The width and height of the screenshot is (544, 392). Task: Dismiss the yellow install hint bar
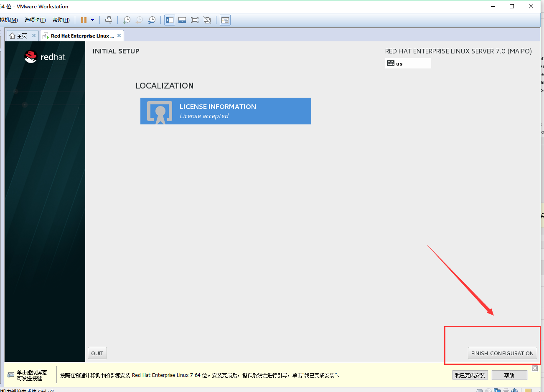[535, 368]
